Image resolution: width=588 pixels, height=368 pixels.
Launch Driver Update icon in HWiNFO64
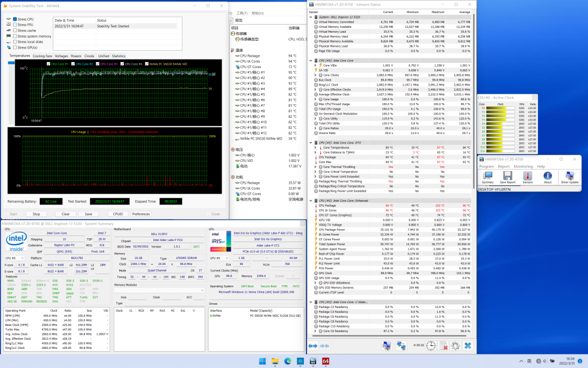click(569, 177)
